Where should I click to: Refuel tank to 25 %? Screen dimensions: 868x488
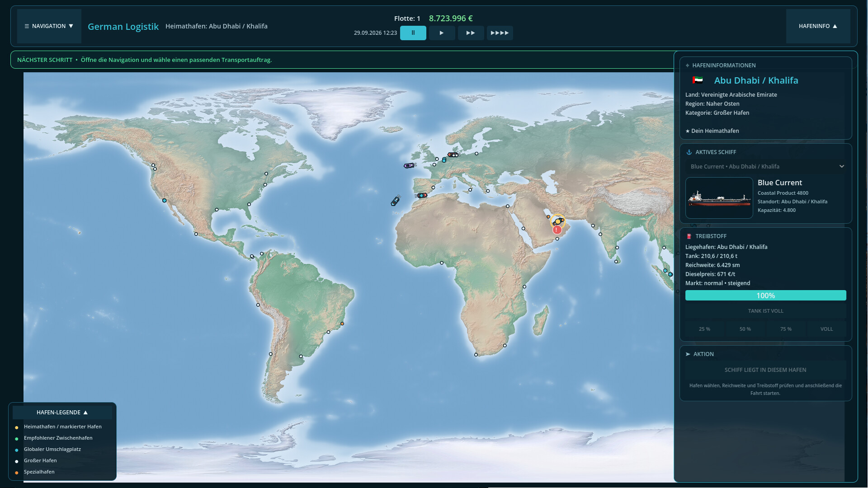pos(704,329)
